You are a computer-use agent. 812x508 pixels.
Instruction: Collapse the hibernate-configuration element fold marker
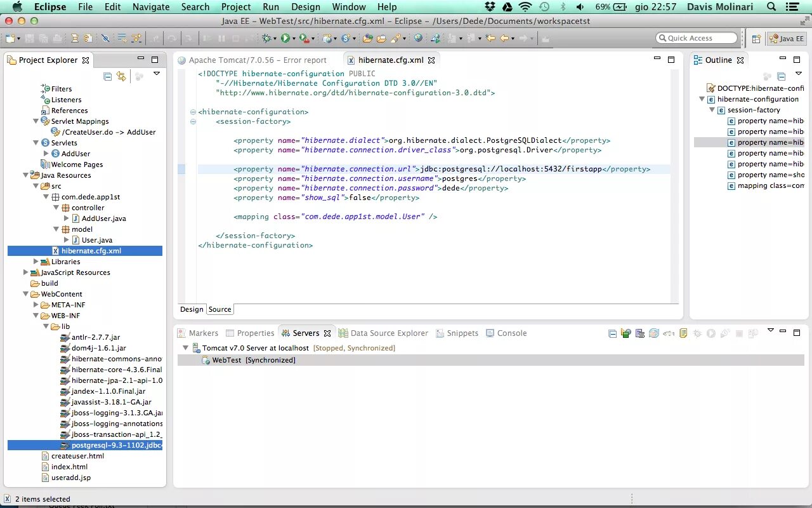click(193, 112)
